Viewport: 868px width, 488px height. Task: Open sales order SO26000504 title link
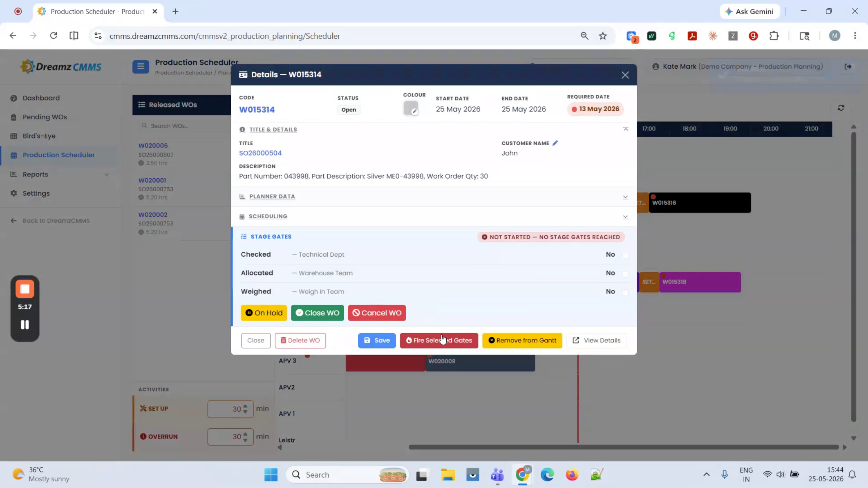(260, 153)
